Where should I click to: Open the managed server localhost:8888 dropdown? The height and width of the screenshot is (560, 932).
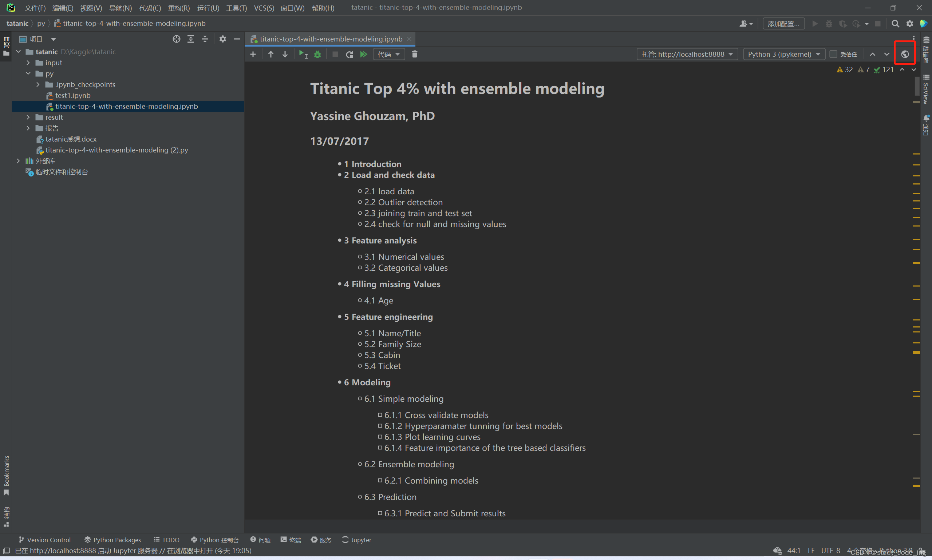pos(687,54)
